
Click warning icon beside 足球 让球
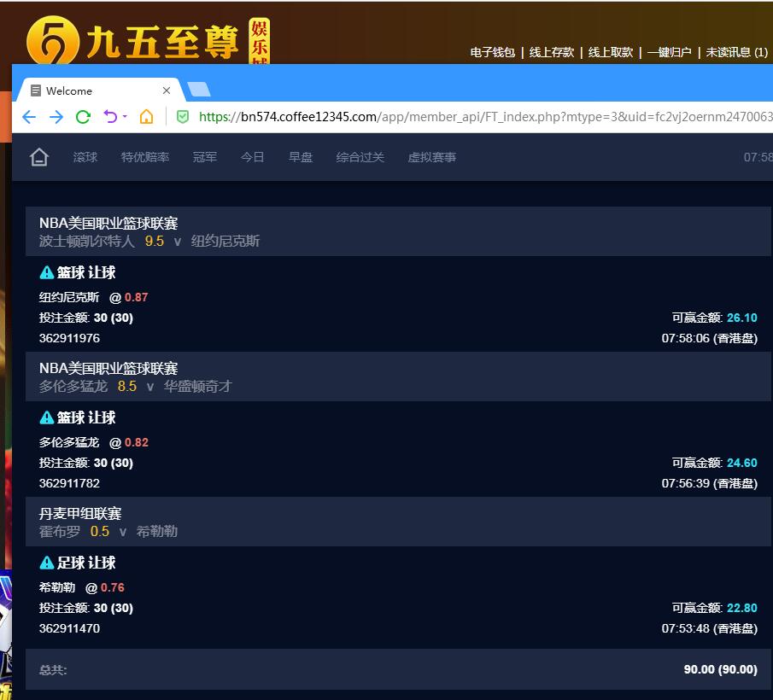(x=46, y=563)
